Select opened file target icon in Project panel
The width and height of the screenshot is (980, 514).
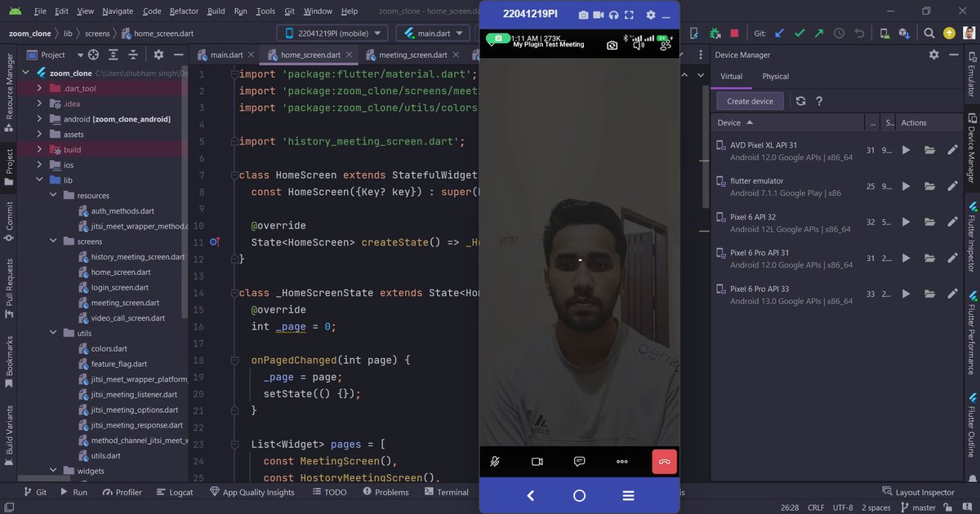click(92, 55)
